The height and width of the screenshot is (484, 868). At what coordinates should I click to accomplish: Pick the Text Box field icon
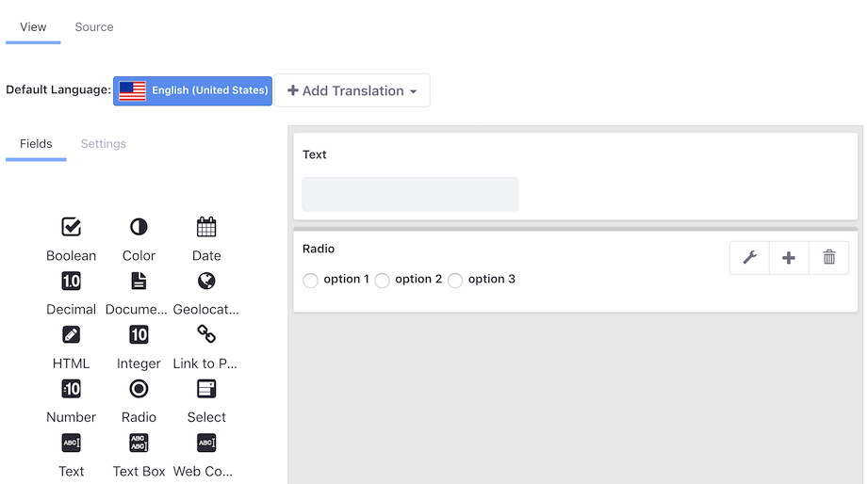coord(139,443)
